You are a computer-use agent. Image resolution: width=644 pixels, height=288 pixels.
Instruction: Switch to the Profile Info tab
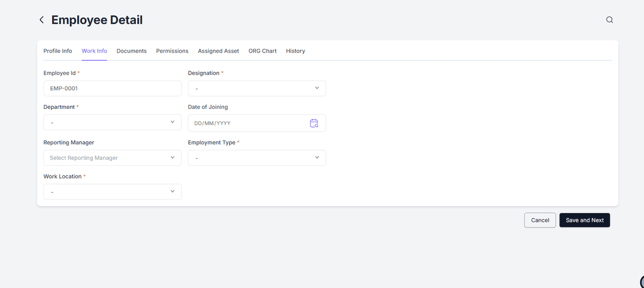coord(57,51)
